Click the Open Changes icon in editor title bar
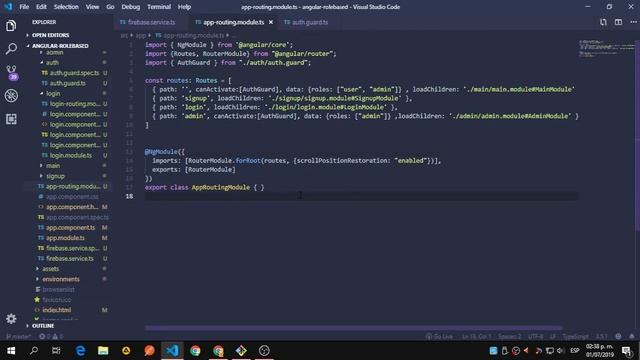The height and width of the screenshot is (360, 640). point(603,22)
